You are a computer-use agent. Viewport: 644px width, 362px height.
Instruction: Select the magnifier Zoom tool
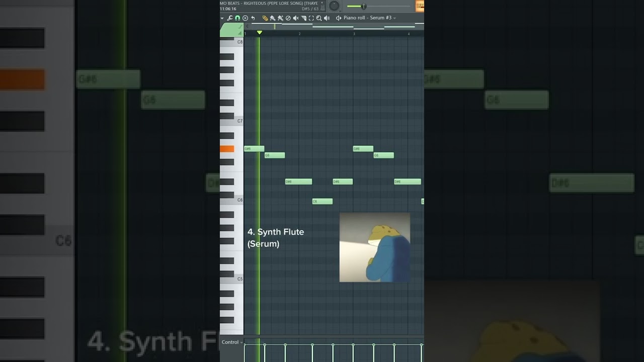(x=319, y=18)
